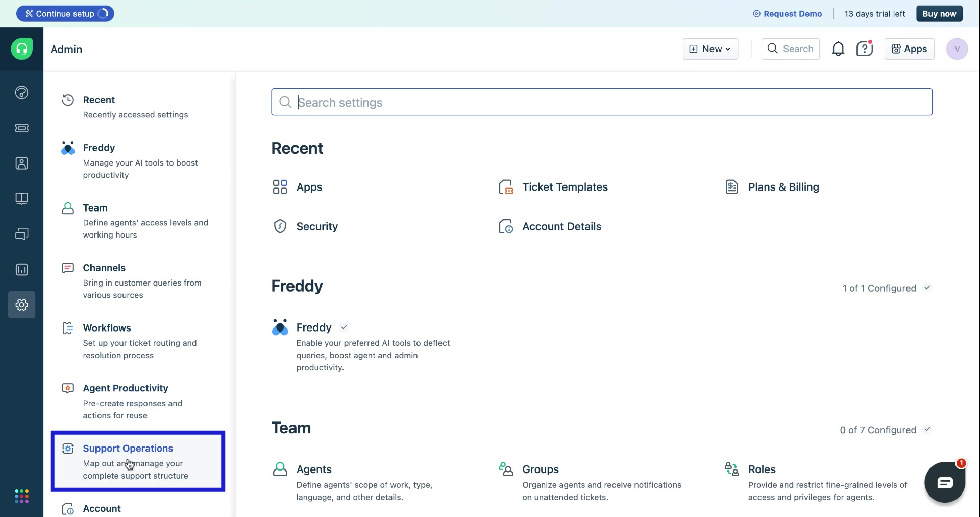Image resolution: width=980 pixels, height=517 pixels.
Task: Click the Apps button in header
Action: click(909, 49)
